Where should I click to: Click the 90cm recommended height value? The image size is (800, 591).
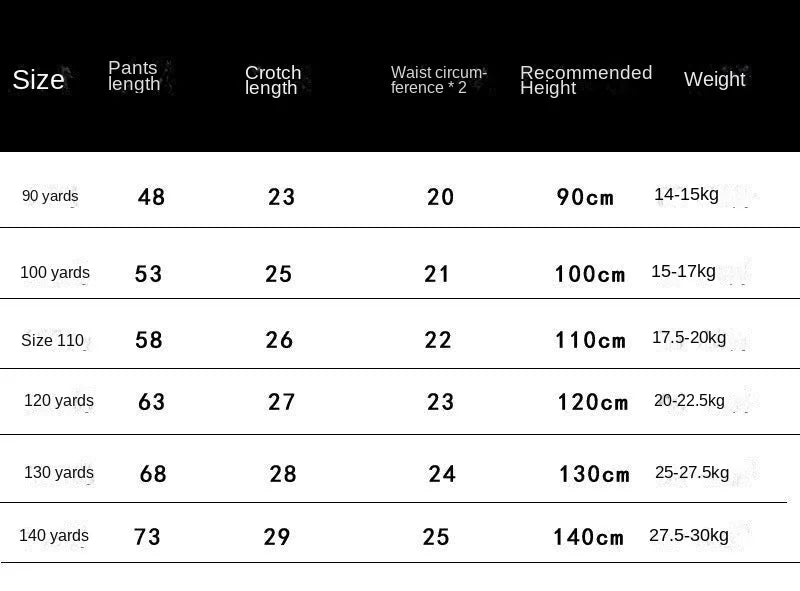pyautogui.click(x=585, y=197)
